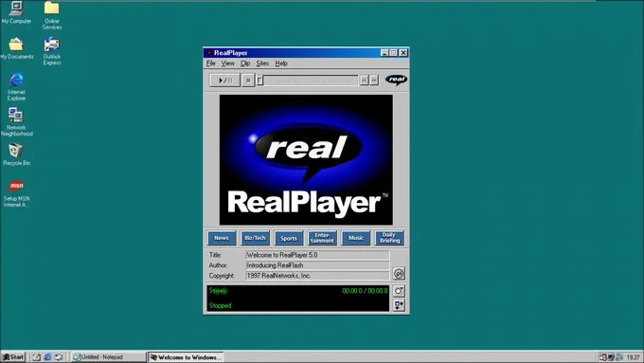Click the round icon beside Copyright field
Image resolution: width=644 pixels, height=363 pixels.
399,273
